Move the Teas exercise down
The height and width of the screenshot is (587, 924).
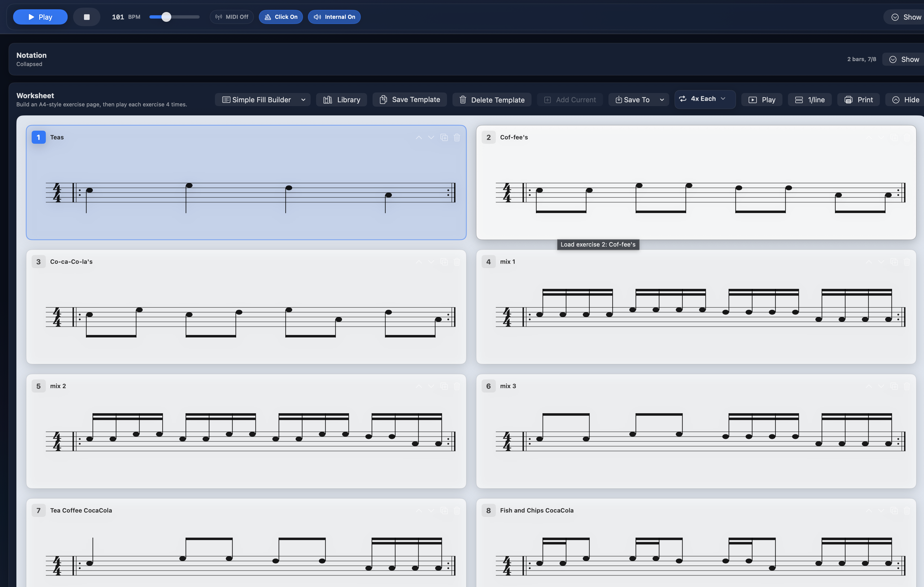(x=431, y=137)
